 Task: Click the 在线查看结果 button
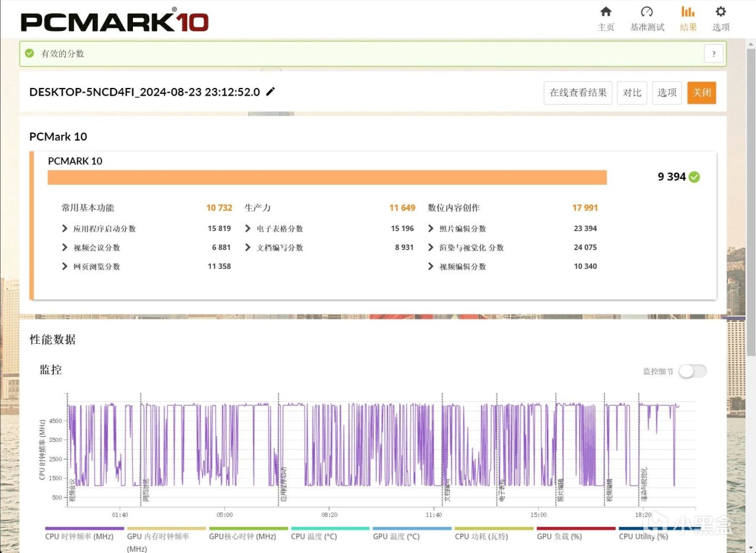coord(578,93)
